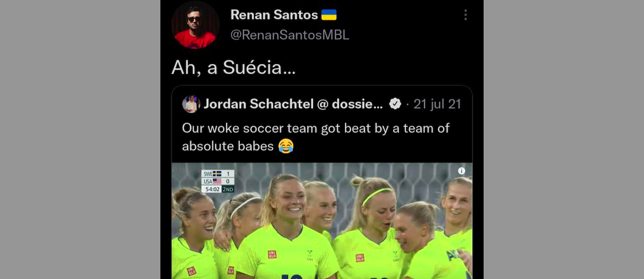Open the 21 jul 21 timestamp
The image size is (644, 279).
pyautogui.click(x=437, y=104)
